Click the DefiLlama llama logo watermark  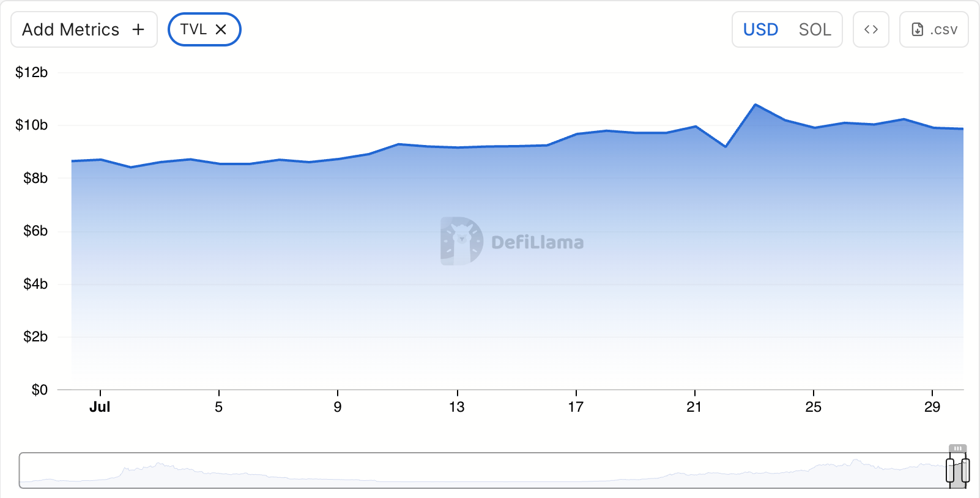tap(462, 241)
